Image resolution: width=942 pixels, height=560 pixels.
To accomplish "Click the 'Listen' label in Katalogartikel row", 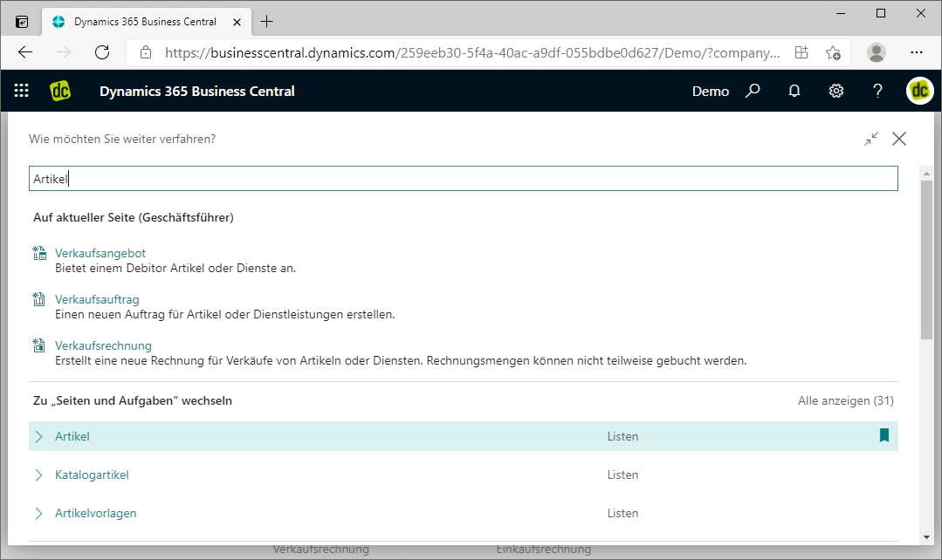I will [x=622, y=475].
